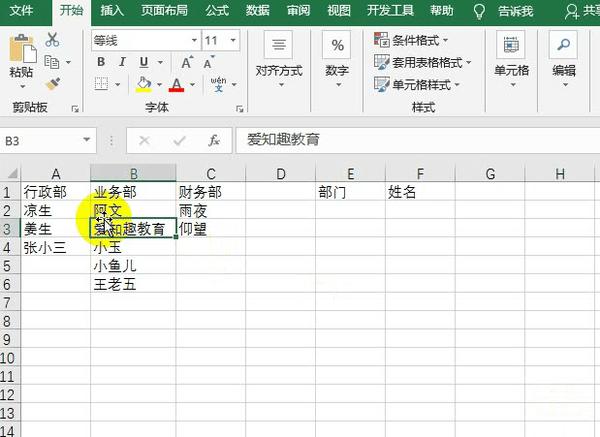Select cell containing 王老五

coord(133,284)
